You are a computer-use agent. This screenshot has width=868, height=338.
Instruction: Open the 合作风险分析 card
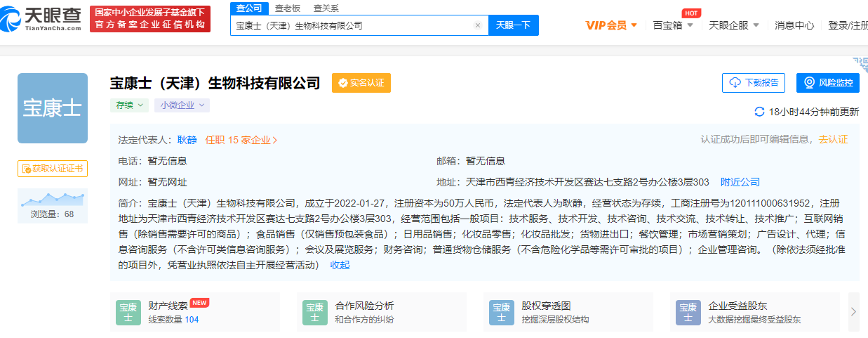point(382,312)
